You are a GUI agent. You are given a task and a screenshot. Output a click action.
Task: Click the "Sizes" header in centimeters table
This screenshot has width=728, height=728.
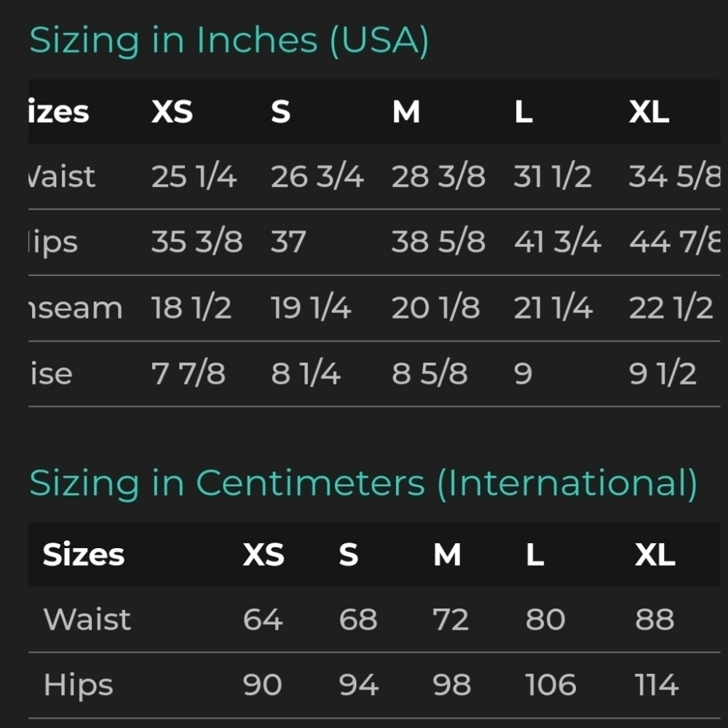(84, 555)
